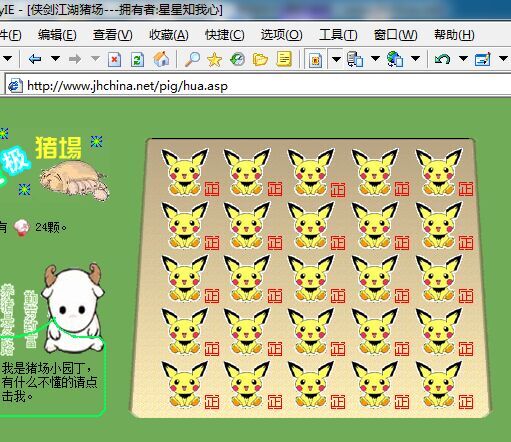Click the Stop loading icon
The width and height of the screenshot is (511, 442).
coord(114,60)
